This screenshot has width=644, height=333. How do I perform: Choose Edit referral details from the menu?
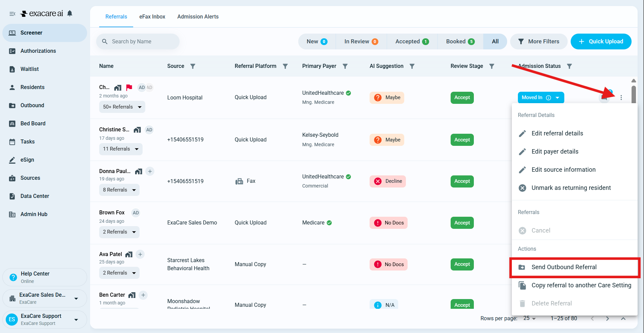point(575,133)
